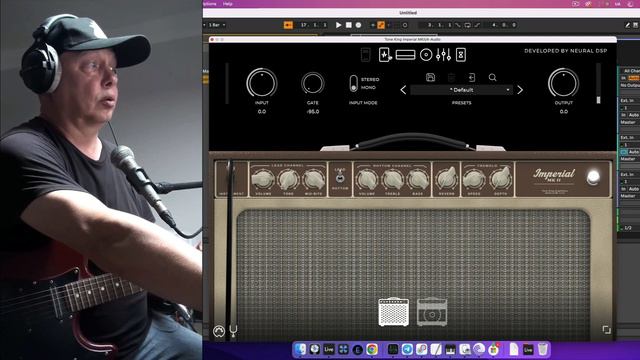Toggle the Stereo/Mono input mode switch

(353, 83)
